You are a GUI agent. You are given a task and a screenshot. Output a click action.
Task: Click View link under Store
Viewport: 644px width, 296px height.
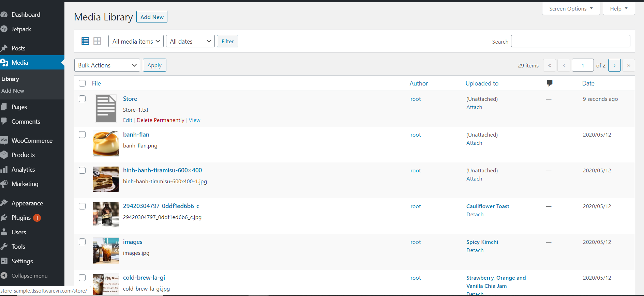pyautogui.click(x=195, y=120)
